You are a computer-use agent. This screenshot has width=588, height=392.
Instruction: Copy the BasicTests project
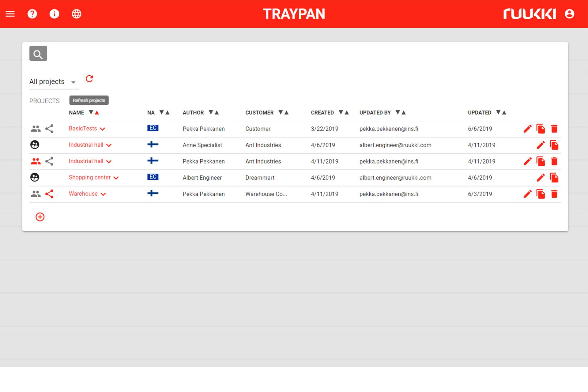(541, 129)
